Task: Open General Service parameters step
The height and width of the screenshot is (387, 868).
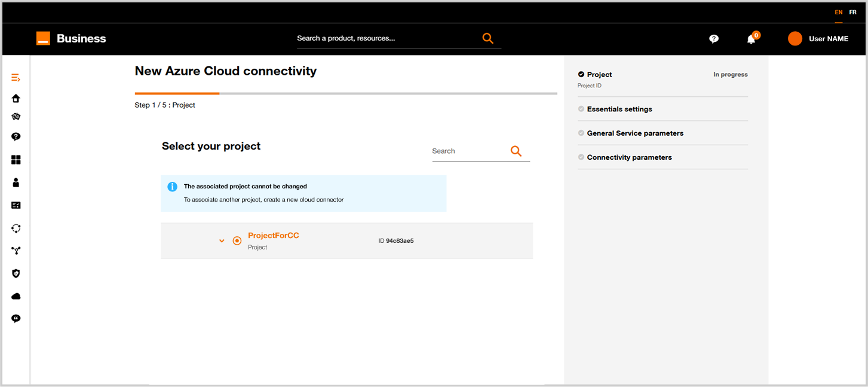Action: [635, 133]
